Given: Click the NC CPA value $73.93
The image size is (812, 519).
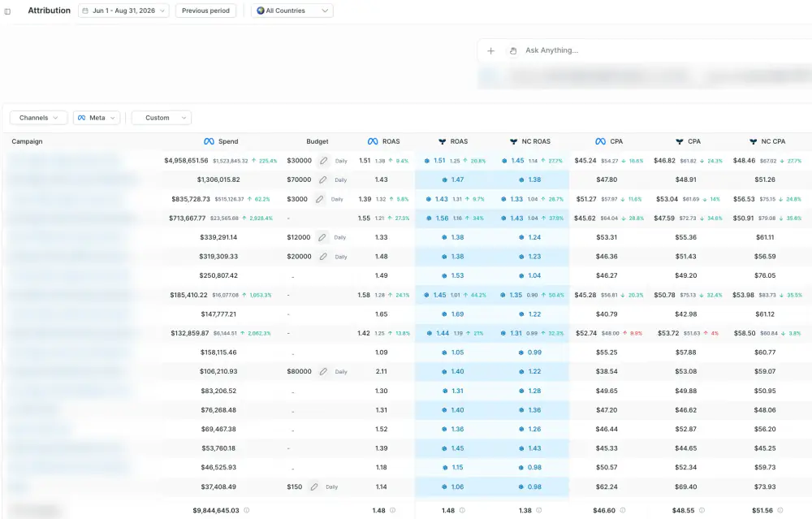Looking at the screenshot, I should pos(765,487).
